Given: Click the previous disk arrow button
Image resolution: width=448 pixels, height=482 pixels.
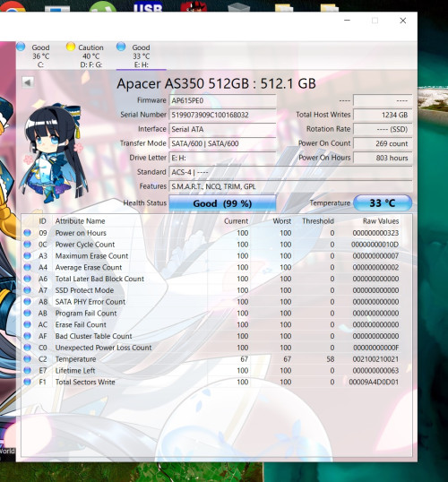Looking at the screenshot, I should pos(28,82).
